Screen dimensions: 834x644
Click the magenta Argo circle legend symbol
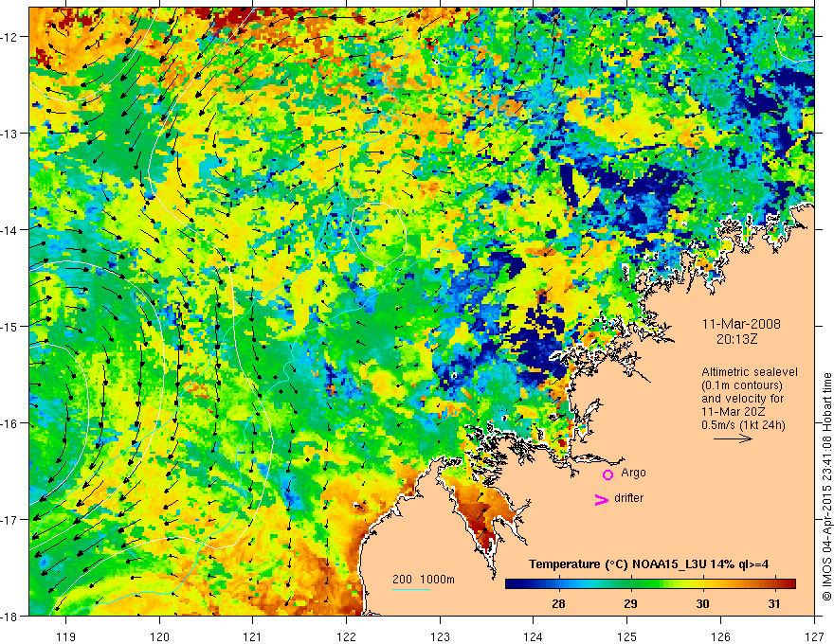coord(607,474)
